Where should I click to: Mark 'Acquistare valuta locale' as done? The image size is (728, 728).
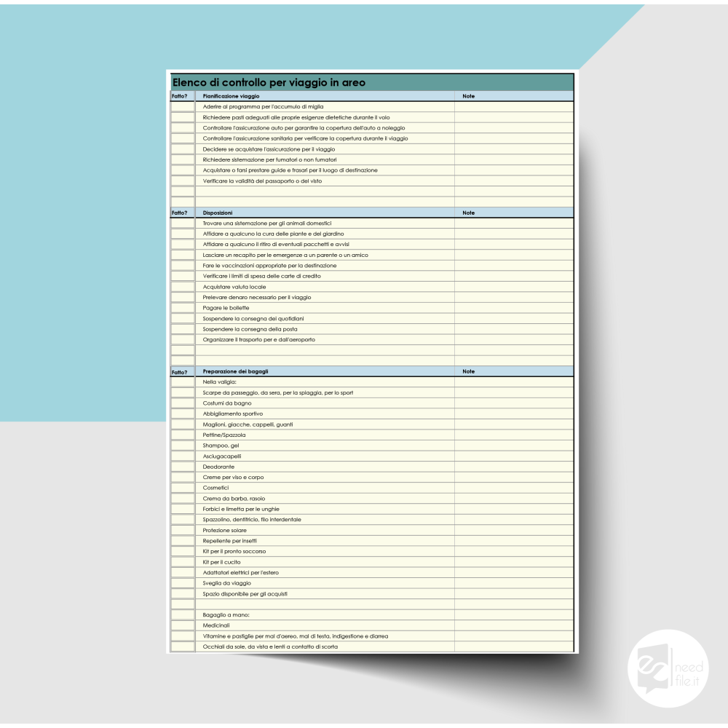click(183, 287)
